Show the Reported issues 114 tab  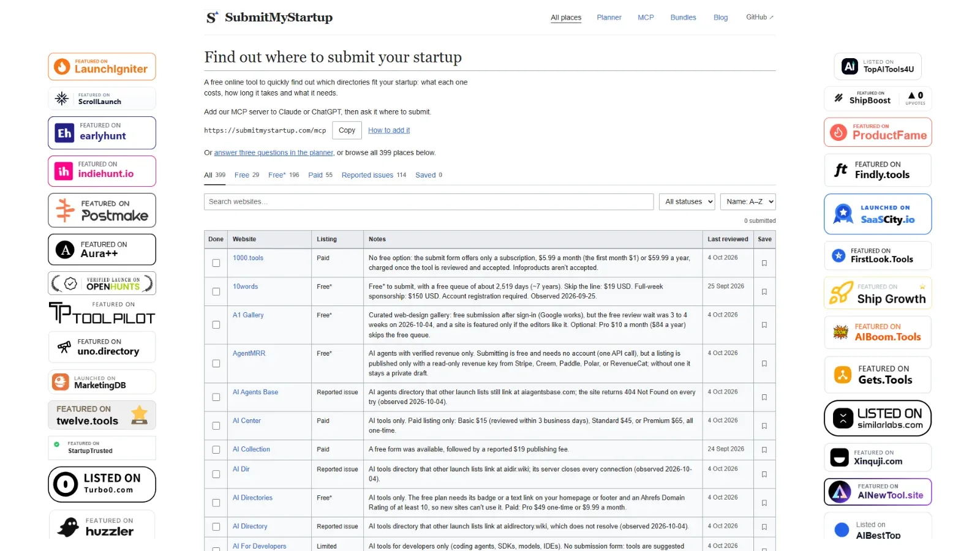tap(374, 175)
